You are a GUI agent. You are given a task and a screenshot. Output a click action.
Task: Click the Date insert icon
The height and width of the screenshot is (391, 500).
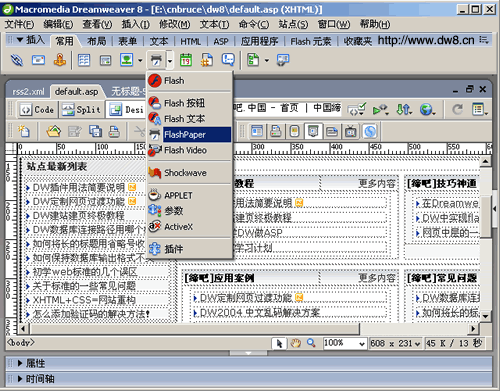coord(186,60)
